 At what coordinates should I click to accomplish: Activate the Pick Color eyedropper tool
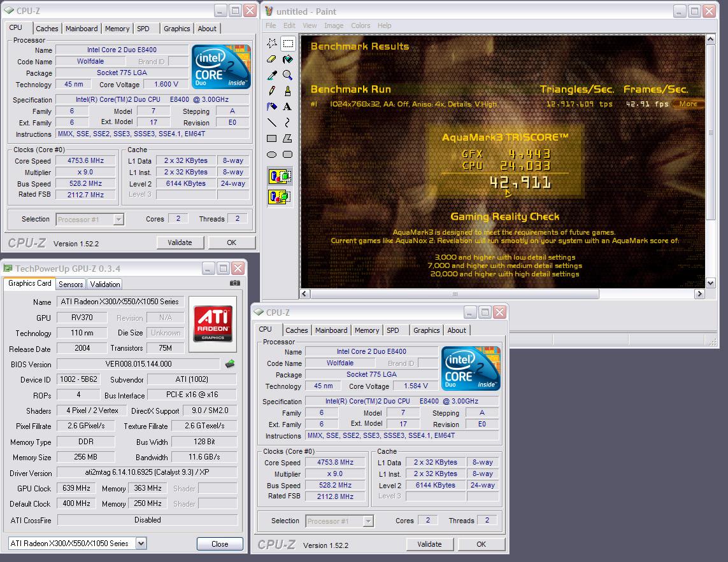click(272, 75)
